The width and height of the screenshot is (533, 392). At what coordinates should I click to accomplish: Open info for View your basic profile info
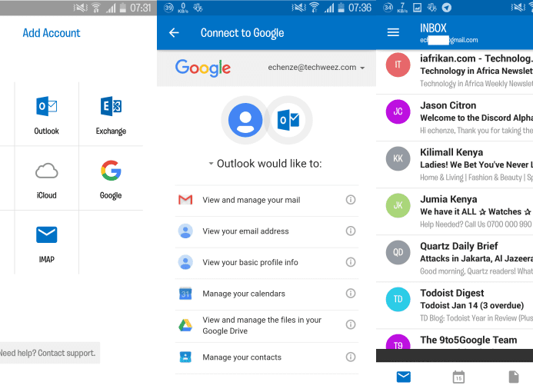(x=351, y=262)
